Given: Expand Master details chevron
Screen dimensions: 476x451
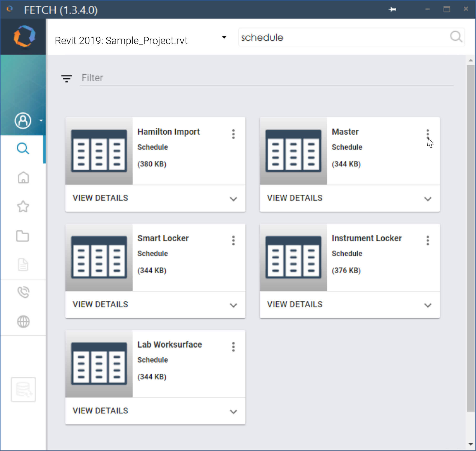Looking at the screenshot, I should pyautogui.click(x=428, y=199).
